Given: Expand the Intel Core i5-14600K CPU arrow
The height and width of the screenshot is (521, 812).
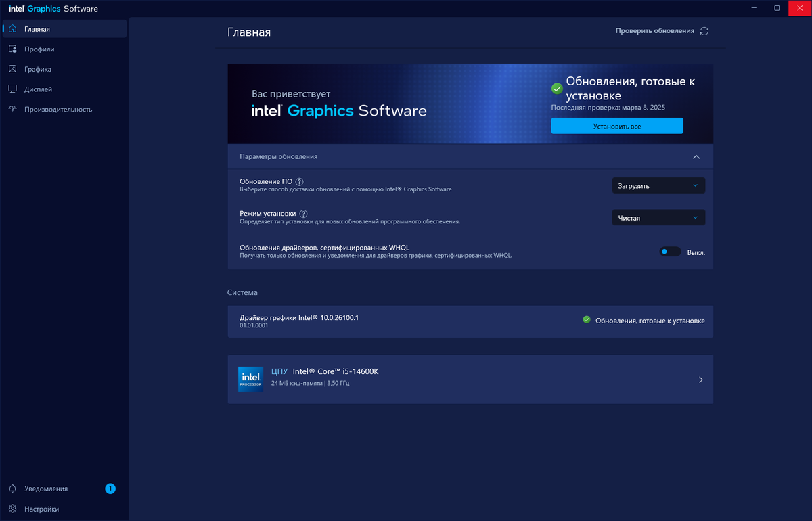Looking at the screenshot, I should 701,380.
